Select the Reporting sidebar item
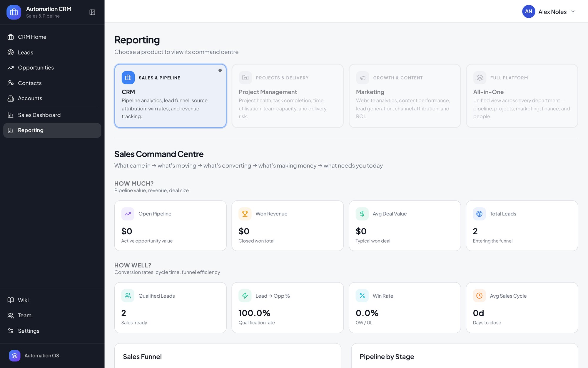Image resolution: width=588 pixels, height=368 pixels. point(52,130)
